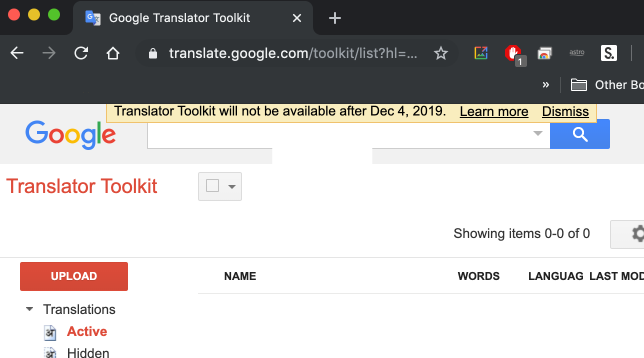Maximize the window with green button
Viewport: 644px width, 358px height.
click(54, 15)
